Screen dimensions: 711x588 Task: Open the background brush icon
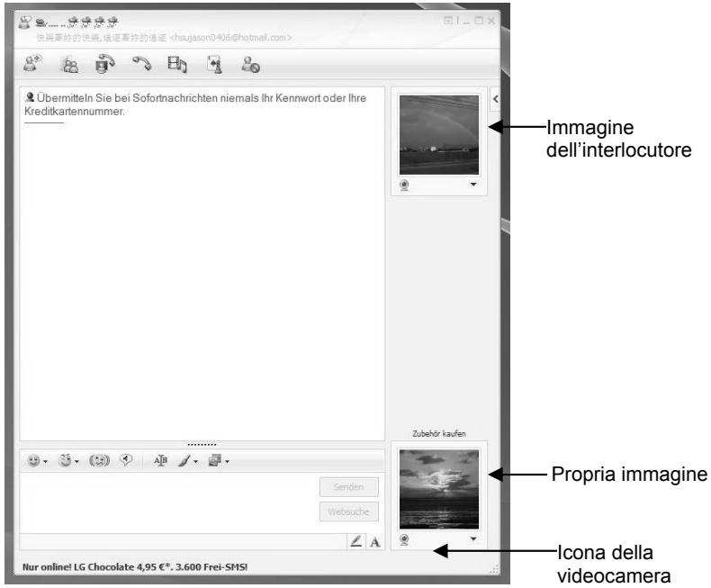184,460
